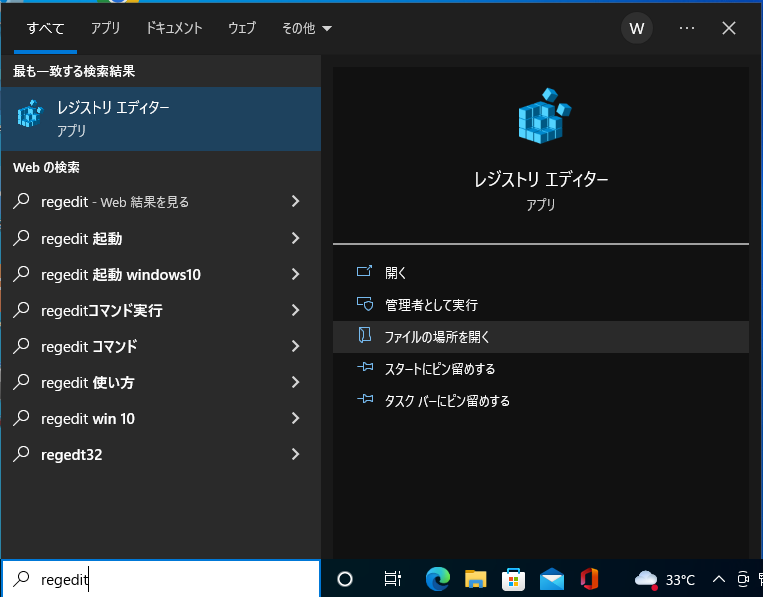The height and width of the screenshot is (597, 763).
Task: Expand regedit コマンド suggestion arrow
Action: (295, 346)
